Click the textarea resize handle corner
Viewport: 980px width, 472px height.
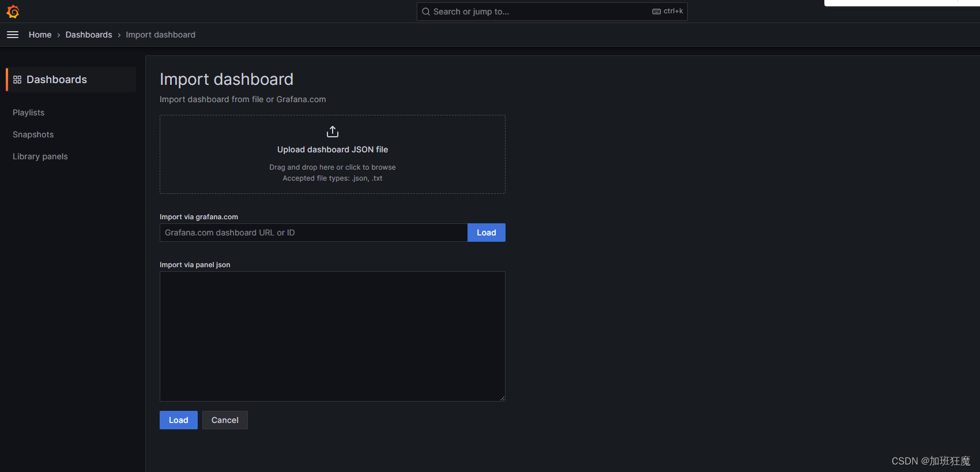pos(502,398)
